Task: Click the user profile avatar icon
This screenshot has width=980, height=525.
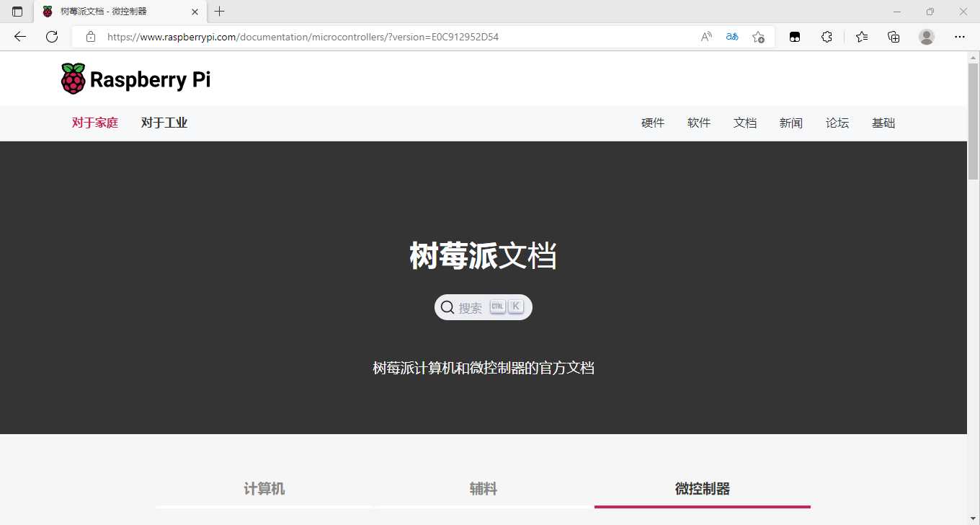Action: point(927,37)
